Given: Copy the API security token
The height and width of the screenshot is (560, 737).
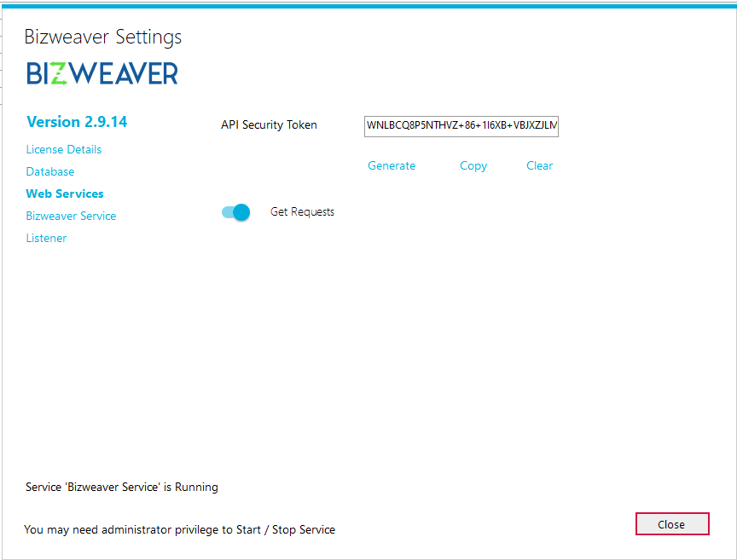Looking at the screenshot, I should tap(473, 166).
